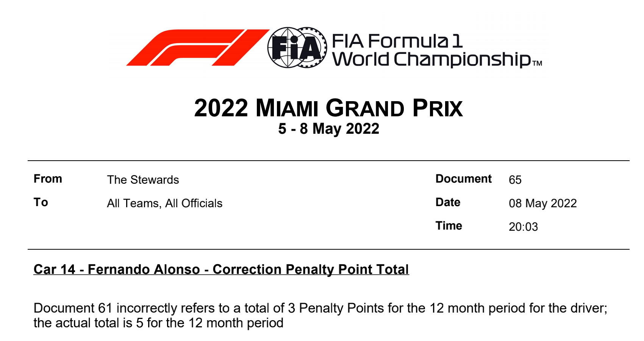Click the To label
This screenshot has width=644, height=341.
pos(41,202)
